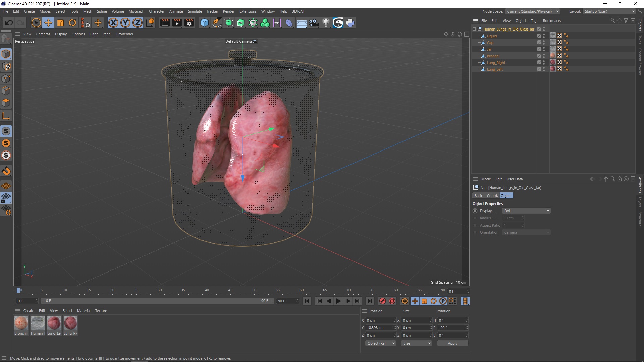Toggle layer checkbox for Jar object
644x362 pixels.
[539, 49]
